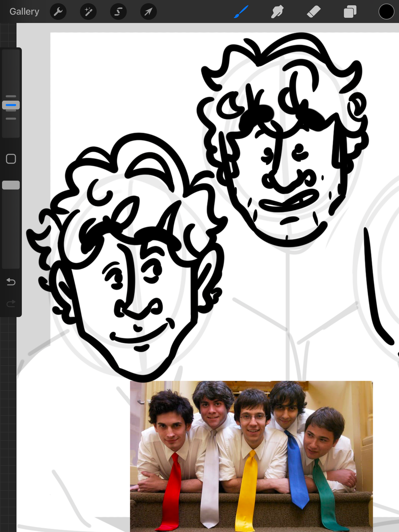Image resolution: width=399 pixels, height=532 pixels.
Task: Redo the last undone action
Action: (x=11, y=303)
